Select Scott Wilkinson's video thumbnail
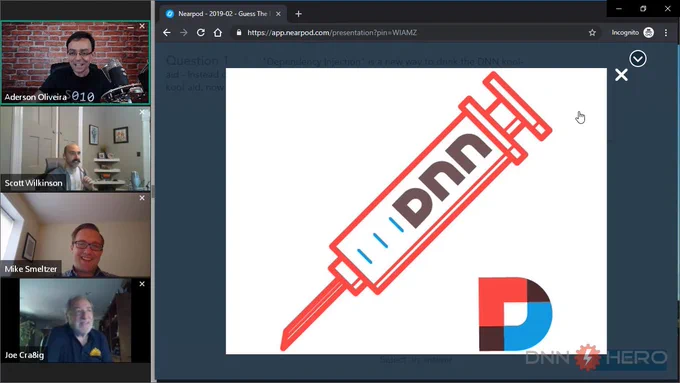The width and height of the screenshot is (680, 383). point(75,149)
